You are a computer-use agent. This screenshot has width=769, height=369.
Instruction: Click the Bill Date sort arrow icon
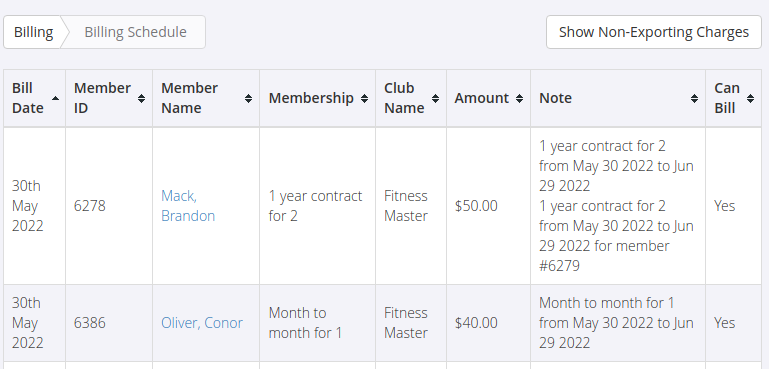click(55, 98)
